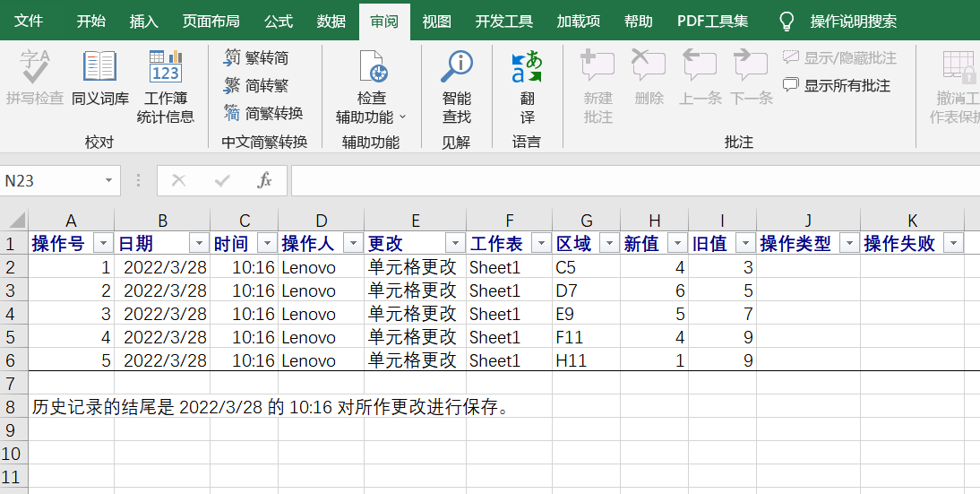Switch to the PDF工具集 tab
Image resolution: width=980 pixels, height=494 pixels.
pos(712,22)
